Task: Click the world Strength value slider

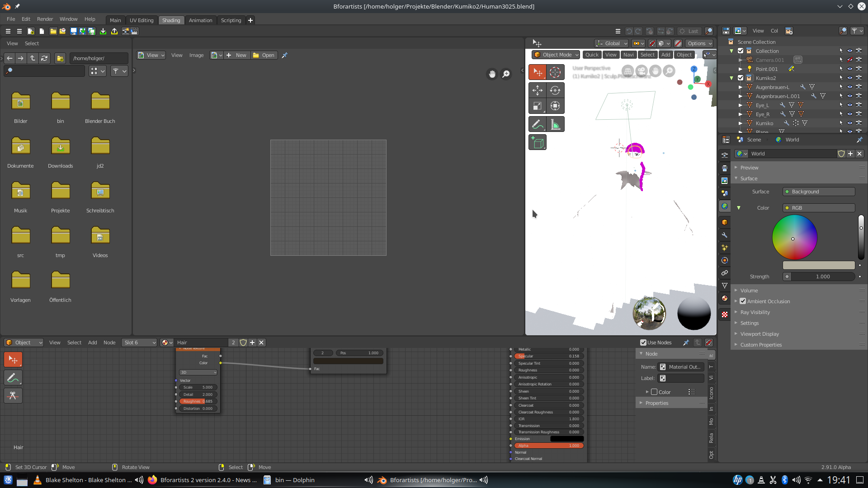Action: click(822, 277)
